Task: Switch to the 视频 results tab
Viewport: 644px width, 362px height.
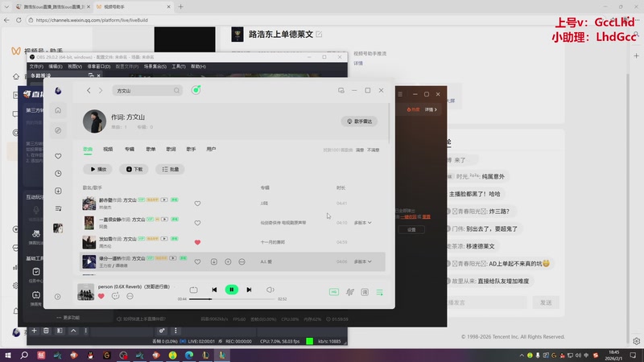Action: (108, 149)
